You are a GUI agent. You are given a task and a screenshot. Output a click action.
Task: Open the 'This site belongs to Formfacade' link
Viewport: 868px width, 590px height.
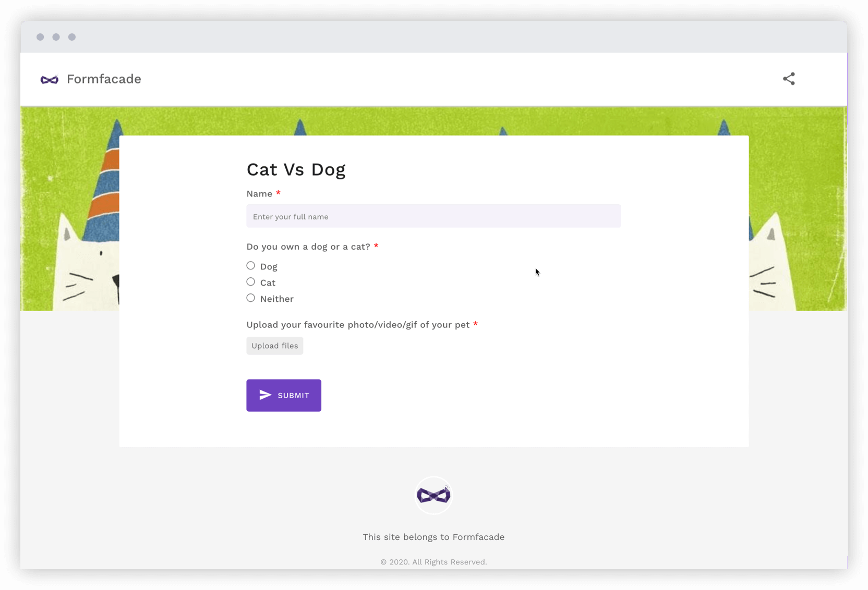[x=433, y=537]
